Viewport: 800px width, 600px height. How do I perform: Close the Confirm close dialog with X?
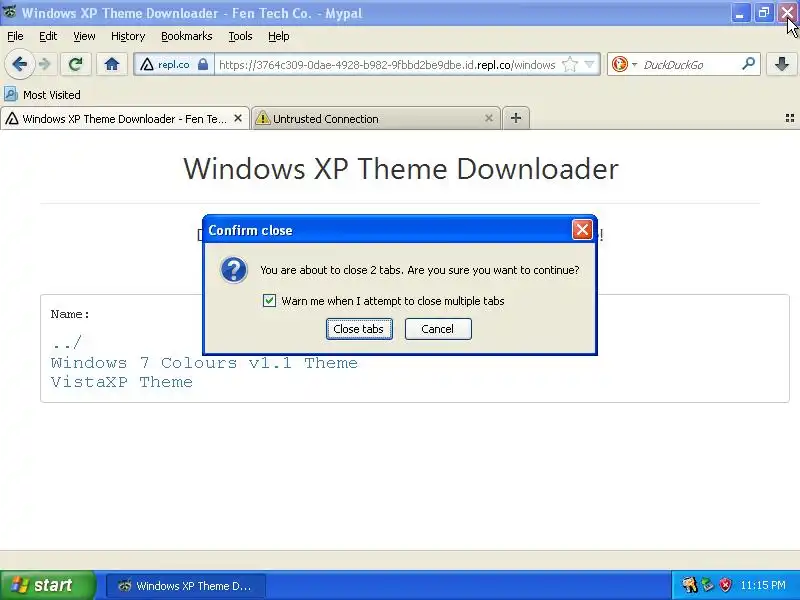[x=582, y=230]
